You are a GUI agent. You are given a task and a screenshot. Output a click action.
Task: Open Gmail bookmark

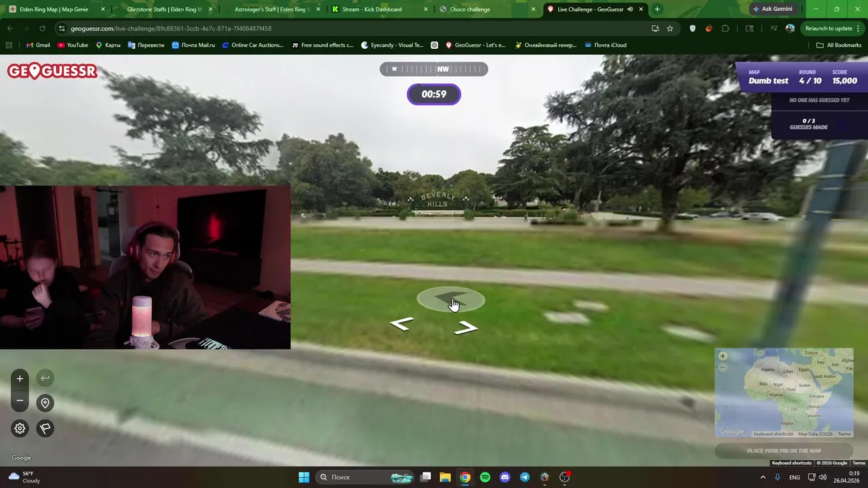38,45
